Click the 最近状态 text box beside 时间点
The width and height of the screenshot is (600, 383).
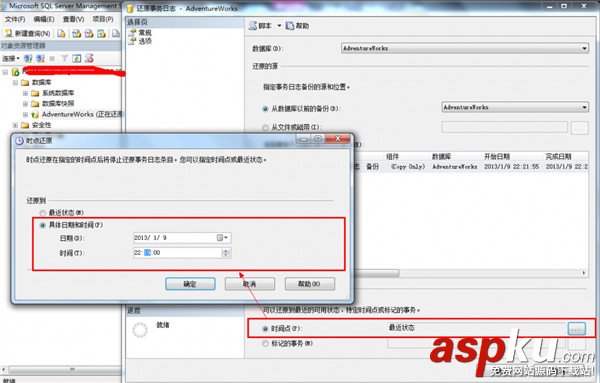click(476, 328)
